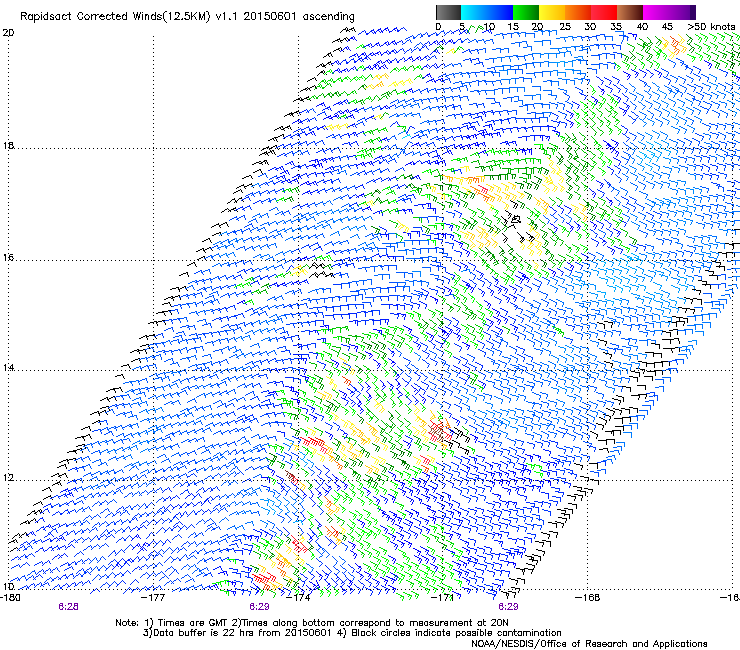Click the cyan 5-10 knots legend swatch

(474, 12)
